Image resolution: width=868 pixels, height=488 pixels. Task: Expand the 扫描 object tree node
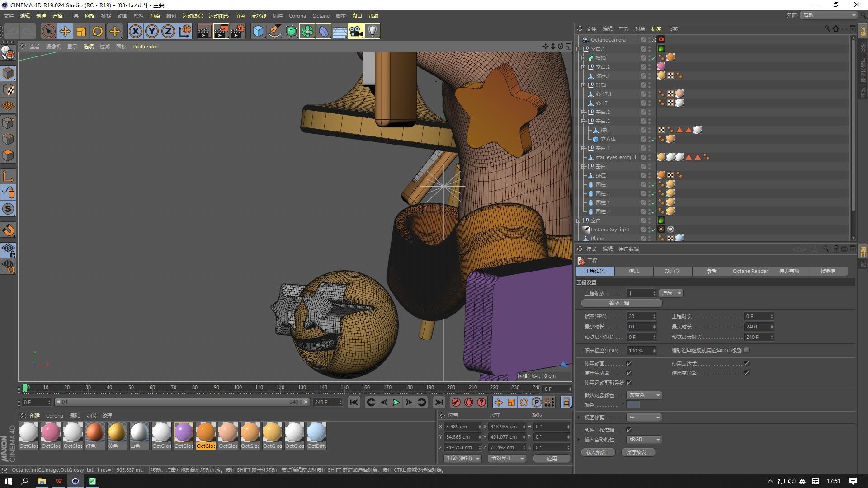pyautogui.click(x=584, y=58)
